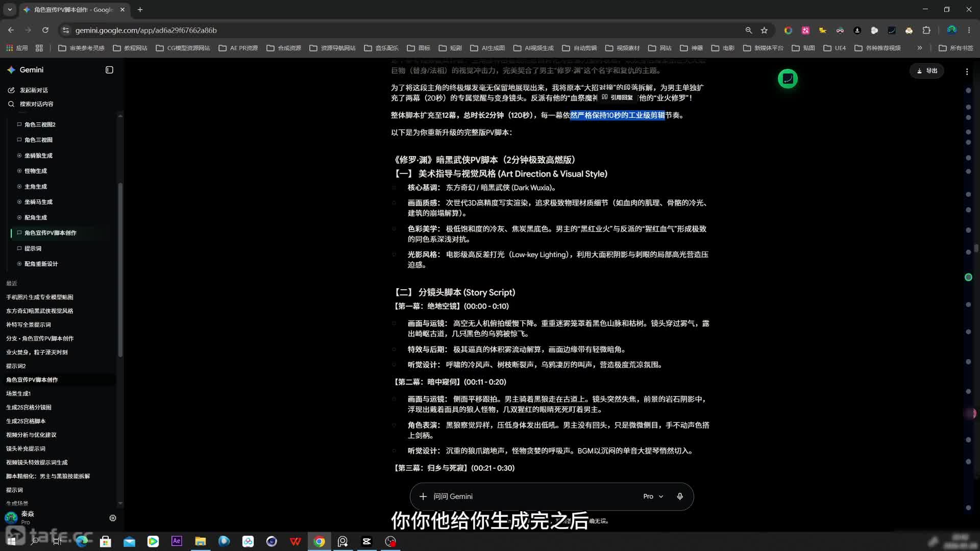Screen dimensions: 980x551
Task: Open recent chat 补特写全景提示词
Action: coord(29,324)
